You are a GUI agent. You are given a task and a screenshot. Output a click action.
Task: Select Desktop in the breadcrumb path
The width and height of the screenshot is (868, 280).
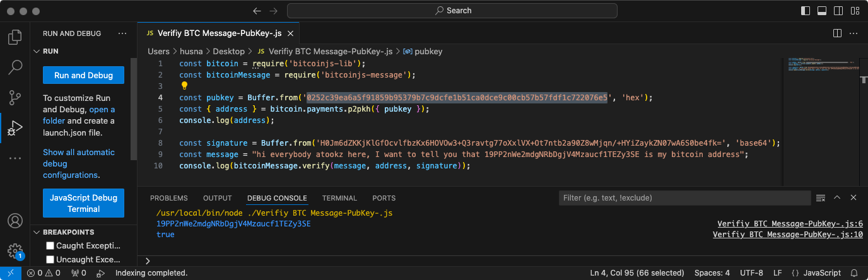228,51
